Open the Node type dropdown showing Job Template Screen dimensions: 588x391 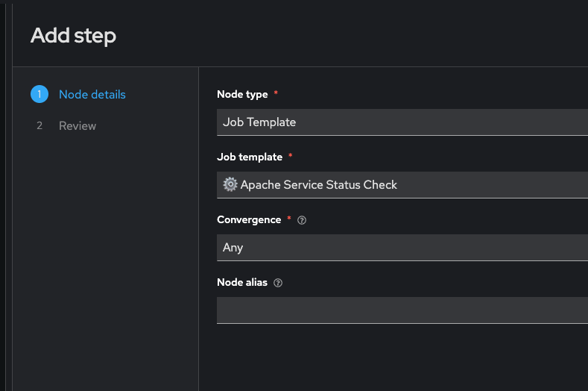pyautogui.click(x=402, y=122)
